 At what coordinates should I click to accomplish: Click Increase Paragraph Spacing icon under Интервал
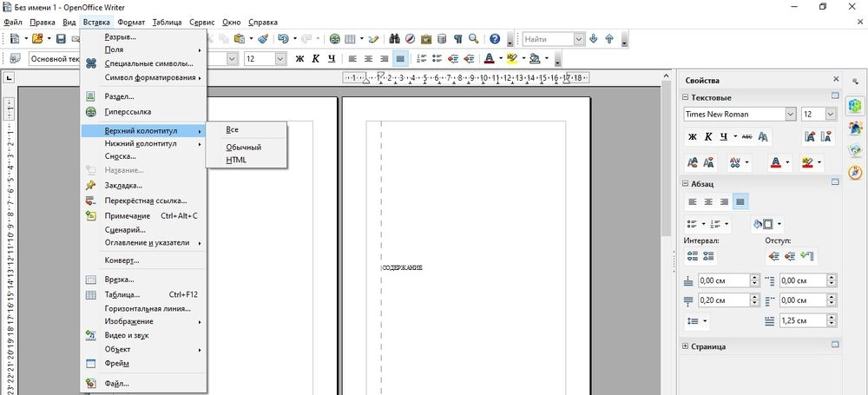[692, 256]
